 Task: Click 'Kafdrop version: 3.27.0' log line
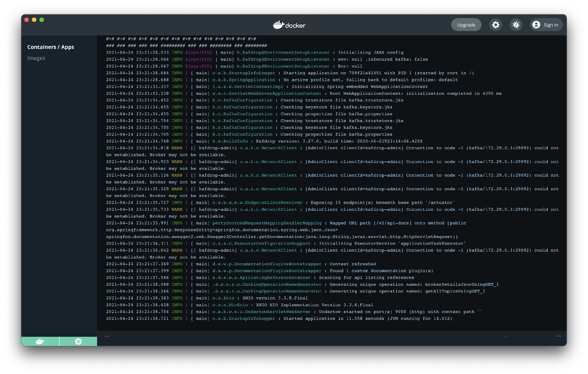(x=264, y=141)
